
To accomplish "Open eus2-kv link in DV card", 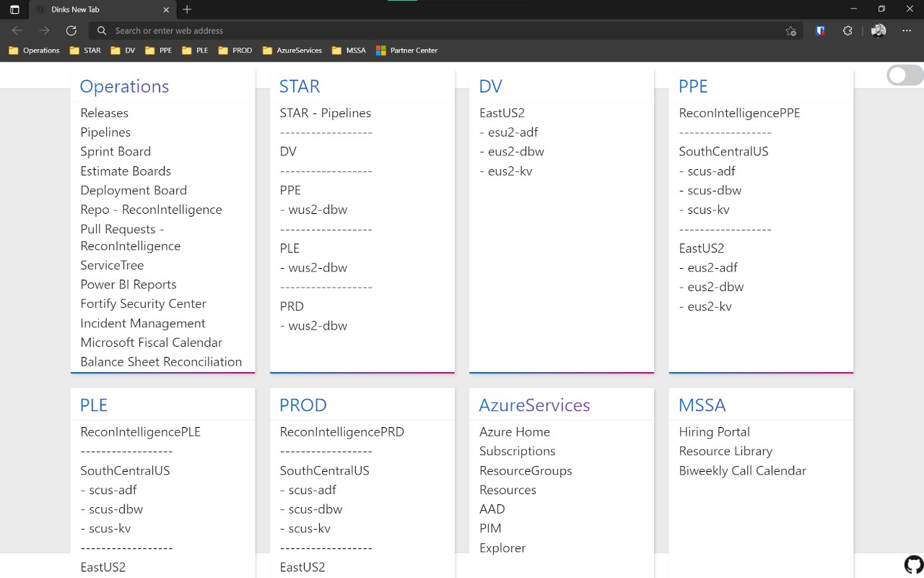I will tap(506, 171).
